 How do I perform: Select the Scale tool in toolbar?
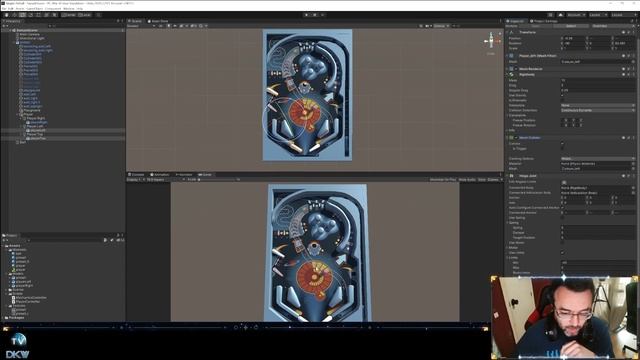tap(31, 15)
